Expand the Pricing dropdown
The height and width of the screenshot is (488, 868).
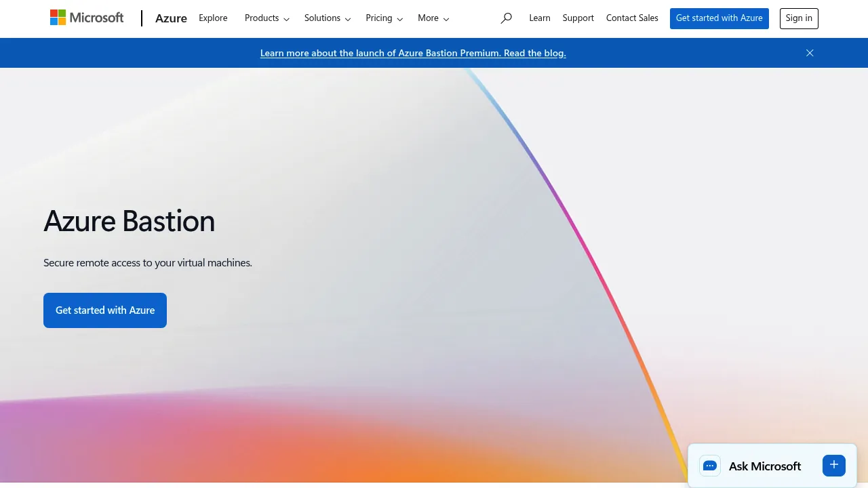(x=384, y=18)
